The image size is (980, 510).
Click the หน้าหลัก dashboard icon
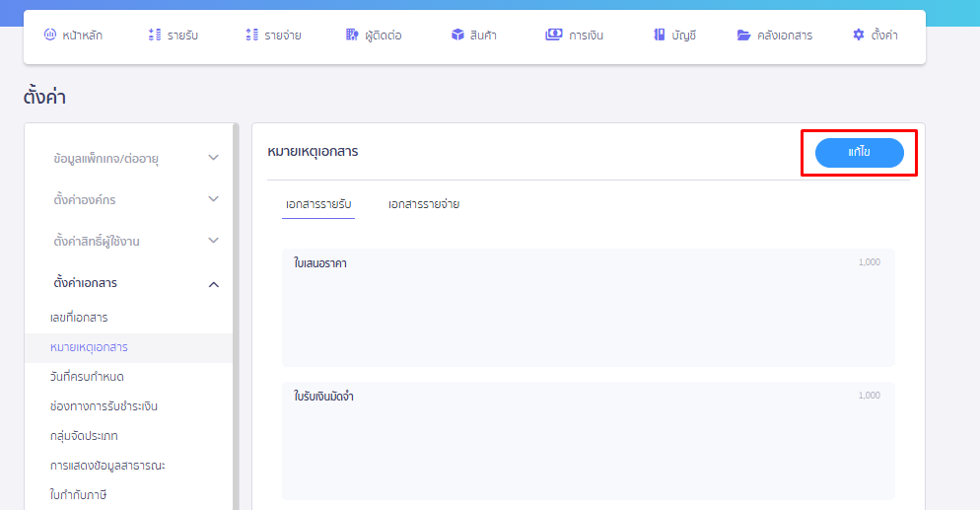pyautogui.click(x=50, y=35)
